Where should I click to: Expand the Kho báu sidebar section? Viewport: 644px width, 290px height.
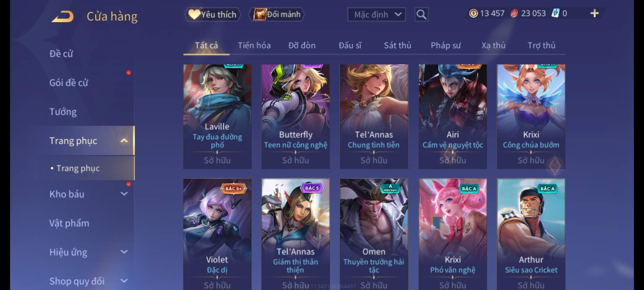(x=124, y=194)
